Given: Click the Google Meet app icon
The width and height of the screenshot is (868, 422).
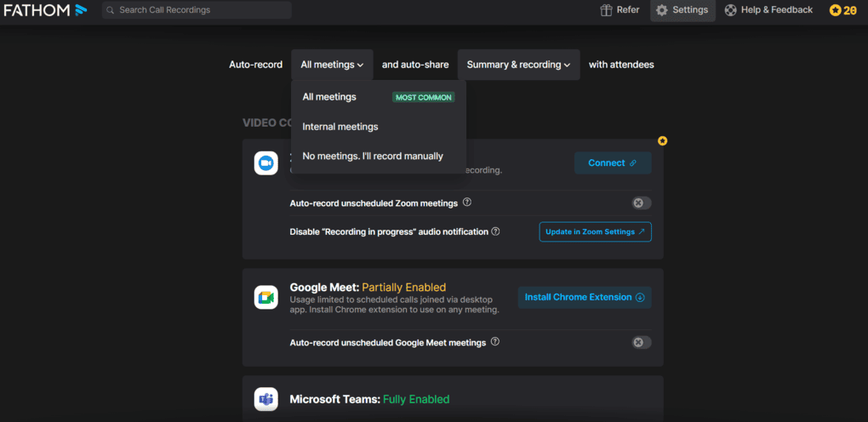Looking at the screenshot, I should [x=266, y=297].
